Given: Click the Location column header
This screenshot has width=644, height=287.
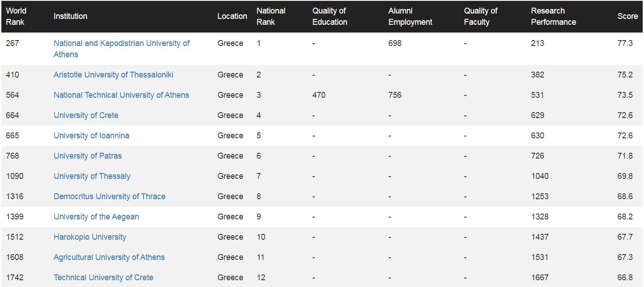Looking at the screenshot, I should coord(232,16).
